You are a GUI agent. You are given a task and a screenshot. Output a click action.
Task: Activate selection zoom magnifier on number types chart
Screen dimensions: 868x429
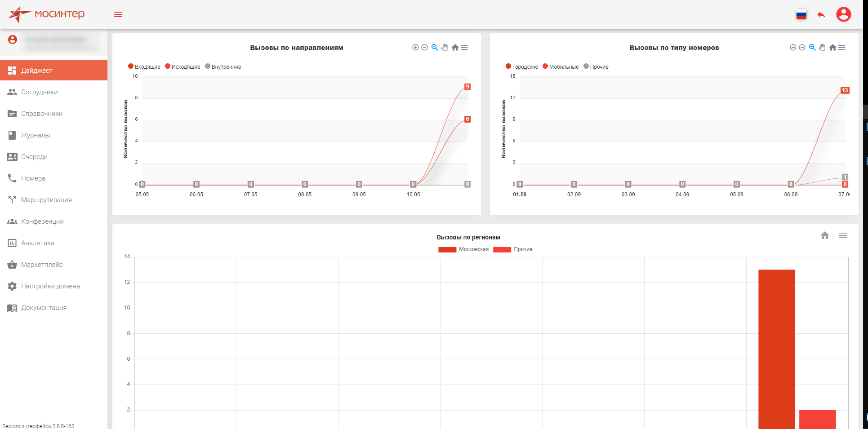click(812, 48)
